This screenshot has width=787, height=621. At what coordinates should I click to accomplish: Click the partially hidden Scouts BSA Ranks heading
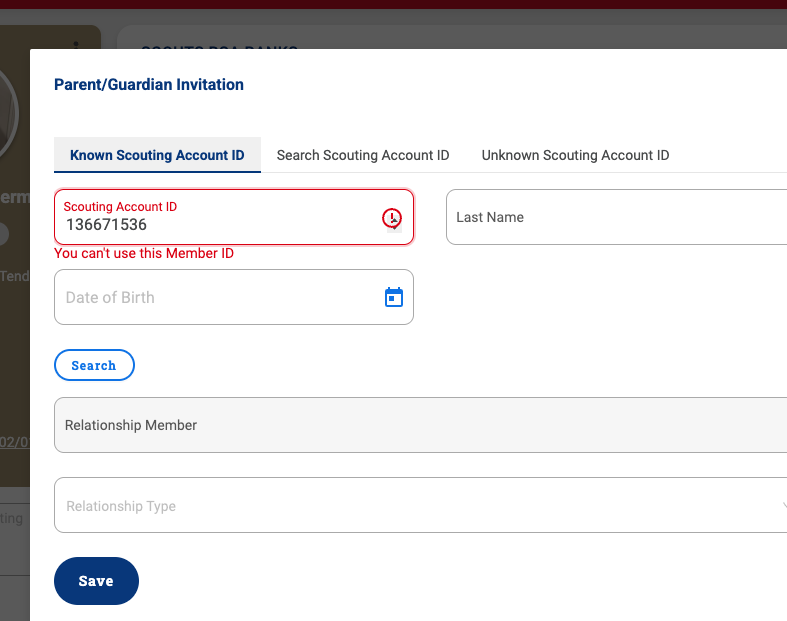219,47
